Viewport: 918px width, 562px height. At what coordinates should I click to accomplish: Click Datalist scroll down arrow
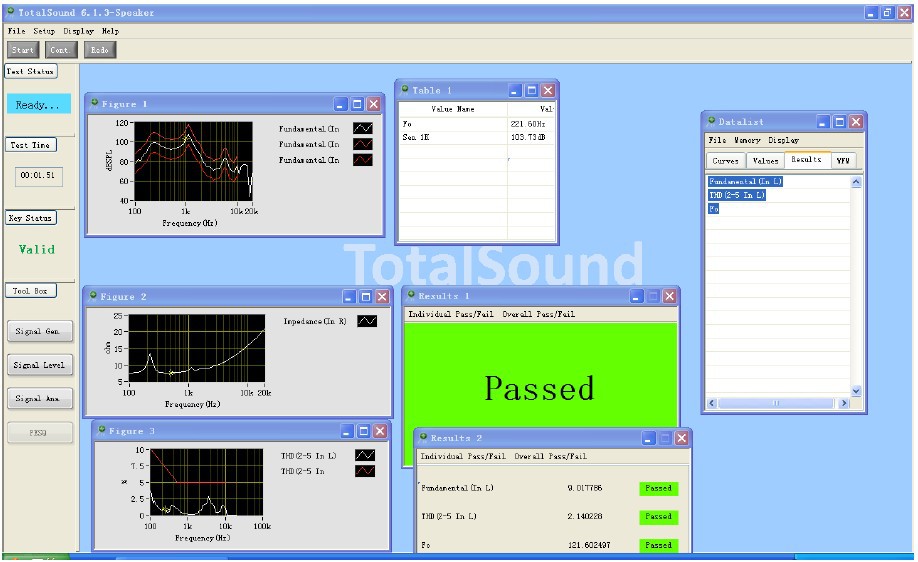[x=856, y=391]
